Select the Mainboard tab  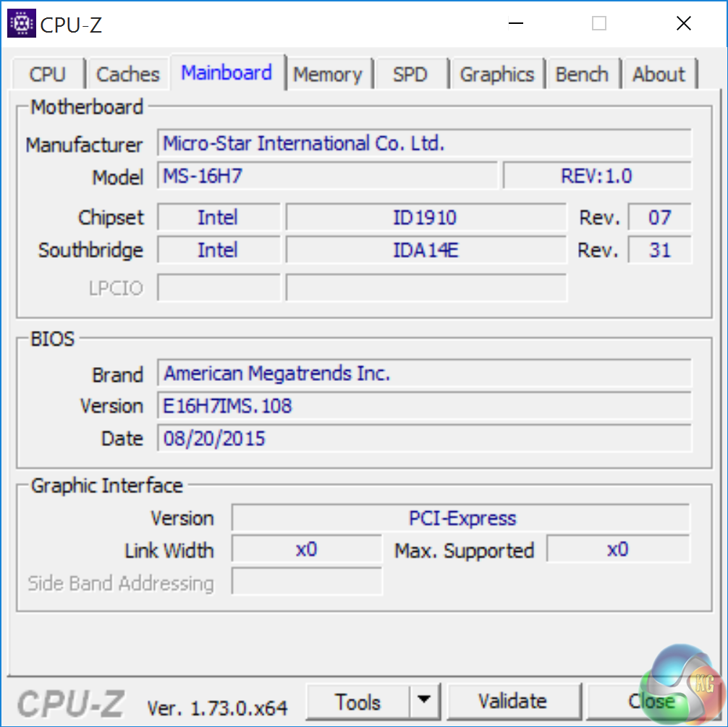pos(227,72)
